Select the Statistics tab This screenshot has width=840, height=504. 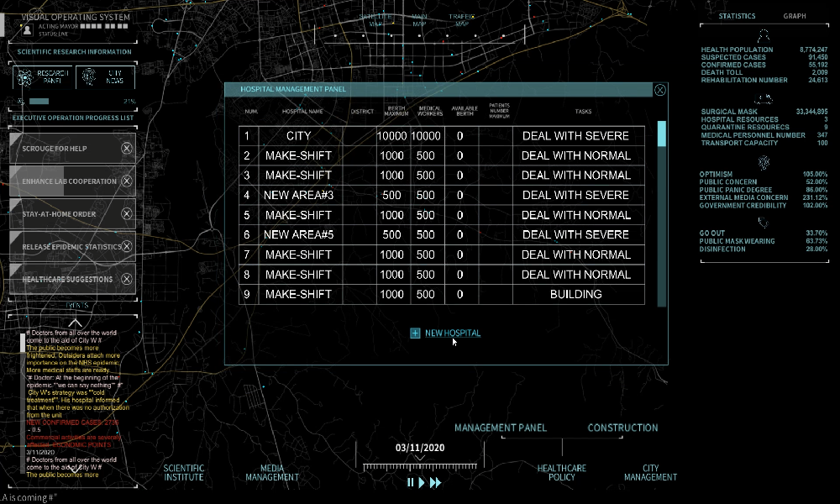pos(737,16)
